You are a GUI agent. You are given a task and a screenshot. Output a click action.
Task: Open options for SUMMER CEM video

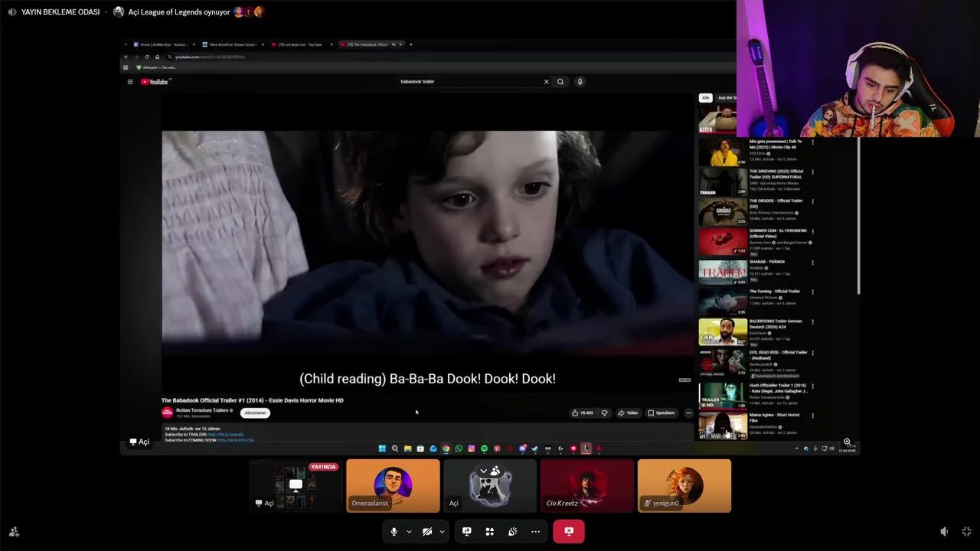coord(812,232)
